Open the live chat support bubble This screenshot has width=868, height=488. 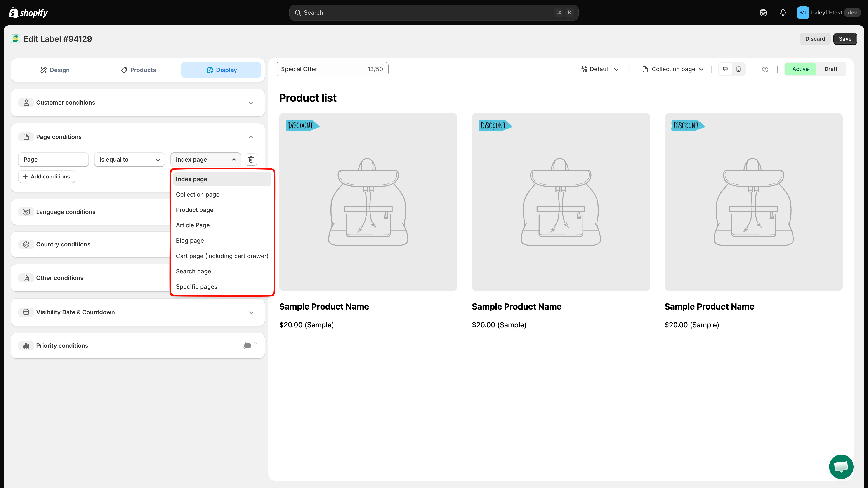841,467
